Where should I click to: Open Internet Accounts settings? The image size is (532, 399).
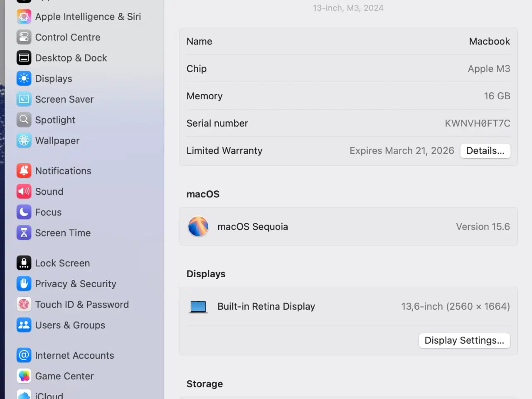pos(74,355)
